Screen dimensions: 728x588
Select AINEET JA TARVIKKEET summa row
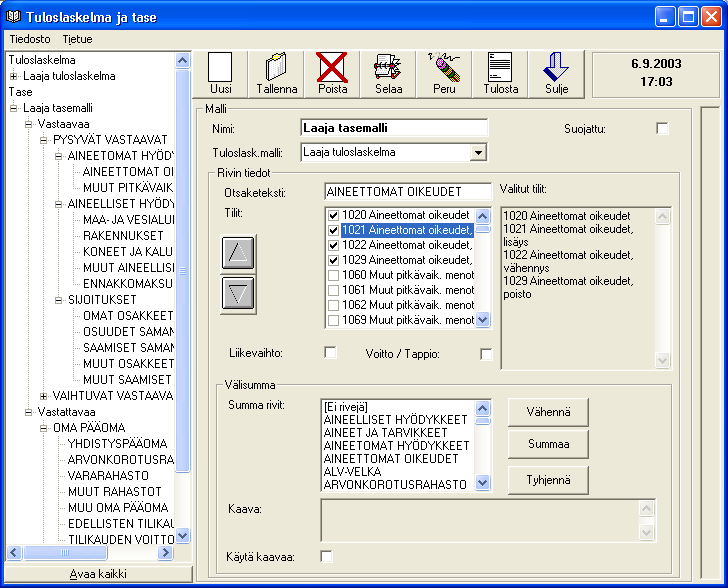pos(385,432)
